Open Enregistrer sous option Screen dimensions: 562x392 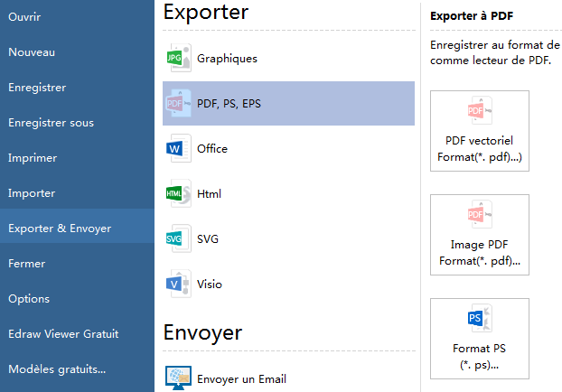click(51, 123)
